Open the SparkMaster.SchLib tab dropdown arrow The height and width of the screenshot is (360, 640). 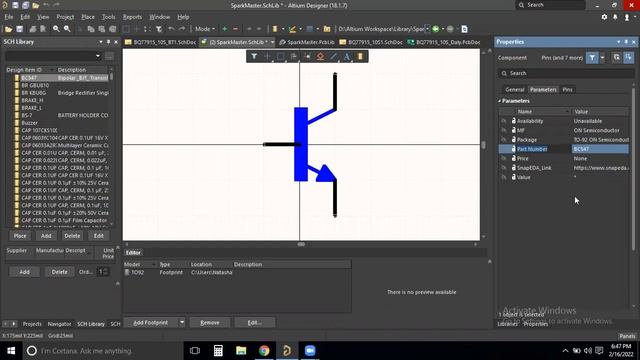272,42
